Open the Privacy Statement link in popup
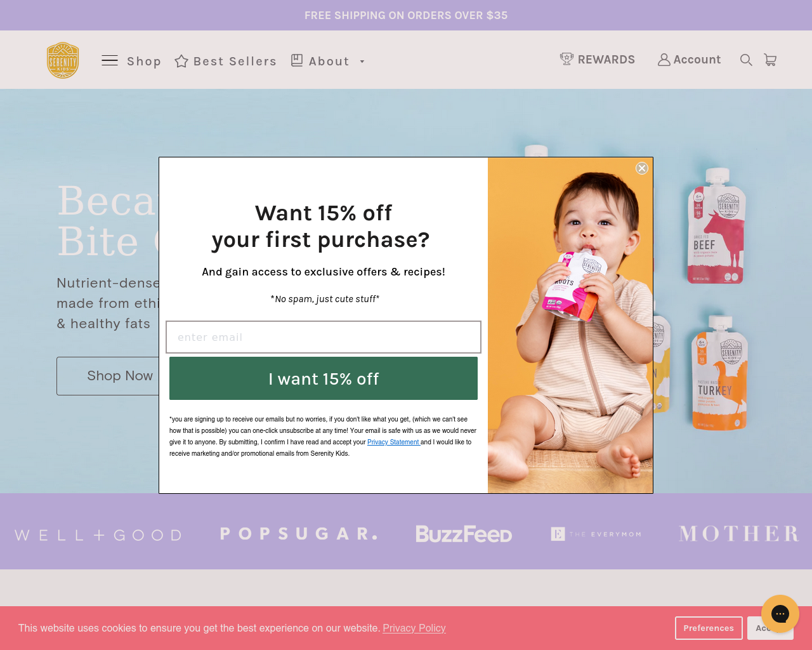Screen dimensions: 812x650 tap(393, 442)
